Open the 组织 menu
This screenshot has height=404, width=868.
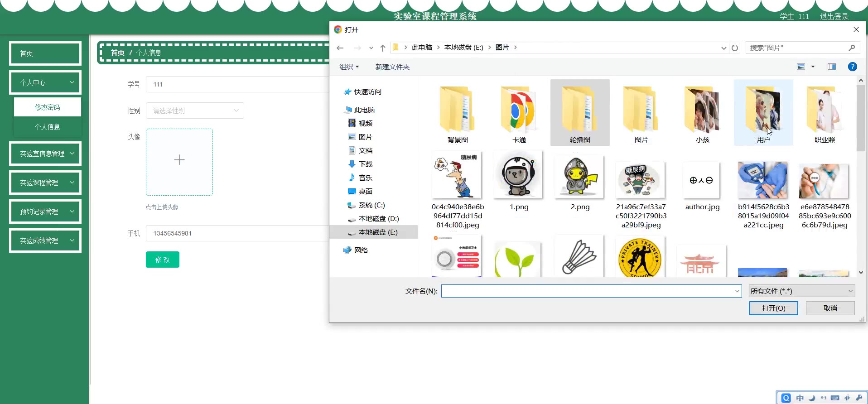[349, 67]
